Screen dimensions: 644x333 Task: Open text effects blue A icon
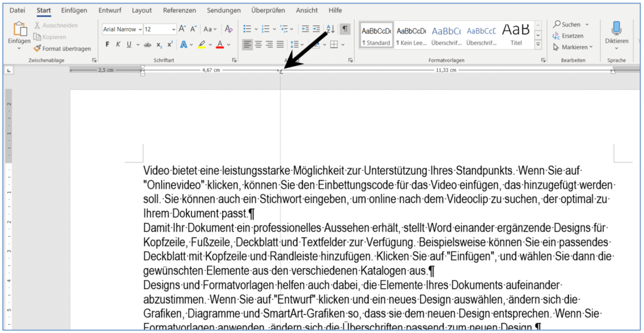coord(183,45)
